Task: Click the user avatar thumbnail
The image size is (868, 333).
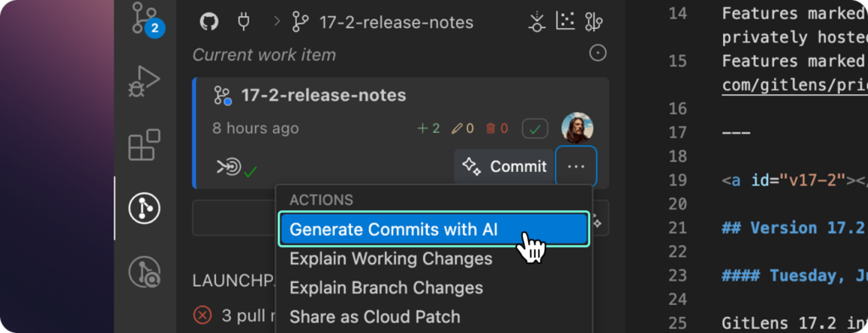Action: coord(577,128)
